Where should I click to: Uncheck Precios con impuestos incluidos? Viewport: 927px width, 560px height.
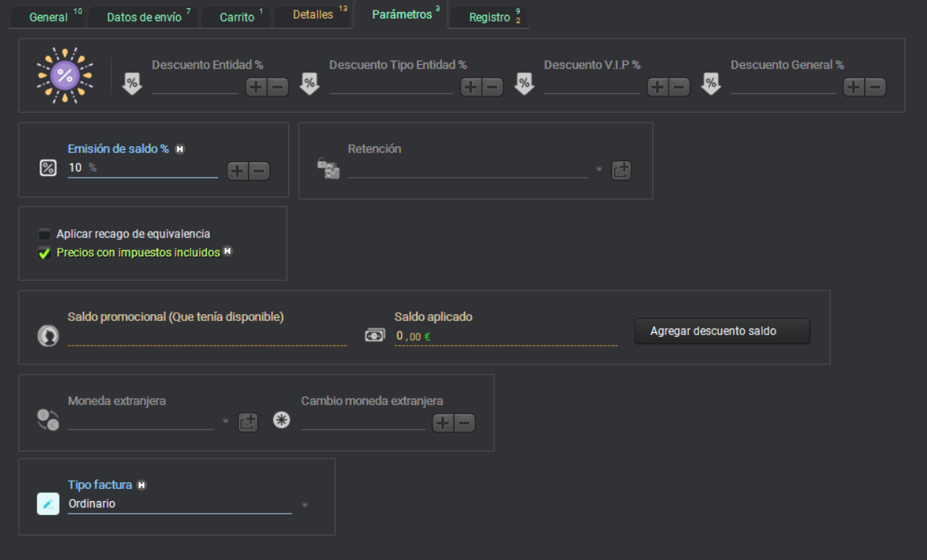click(x=45, y=253)
